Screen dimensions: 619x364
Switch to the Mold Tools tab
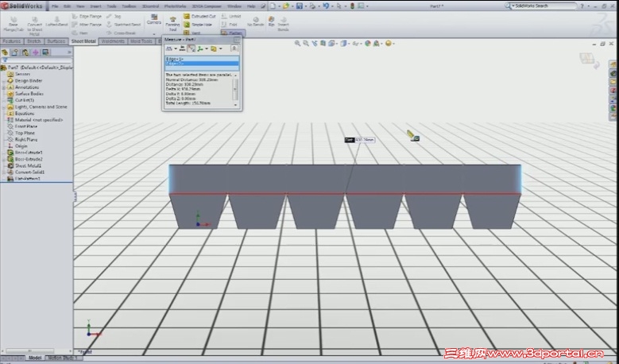[x=141, y=41]
